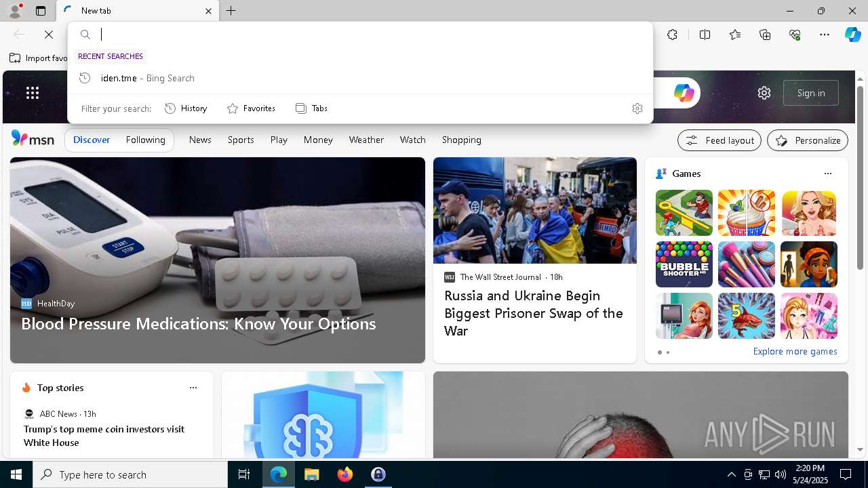Click the taskbar search box
This screenshot has width=868, height=488.
pos(130,474)
